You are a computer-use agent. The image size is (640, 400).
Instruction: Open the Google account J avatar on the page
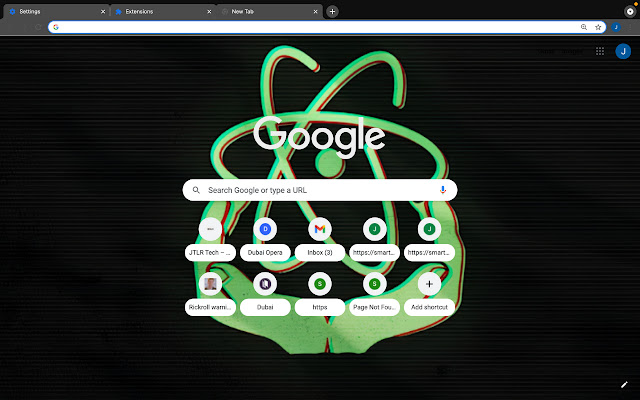(x=623, y=51)
